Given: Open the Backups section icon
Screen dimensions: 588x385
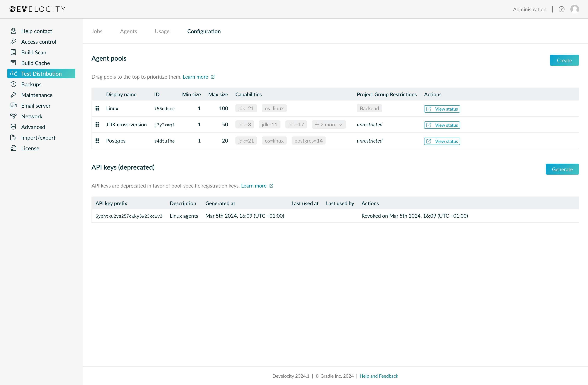Looking at the screenshot, I should (14, 84).
